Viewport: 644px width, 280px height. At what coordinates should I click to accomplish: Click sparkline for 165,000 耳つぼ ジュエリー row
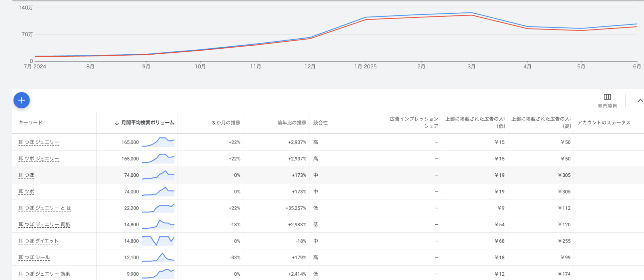(x=158, y=142)
